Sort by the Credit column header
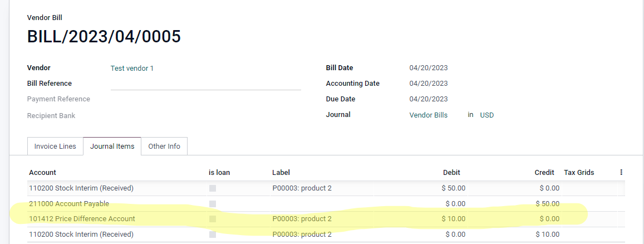 pos(544,173)
